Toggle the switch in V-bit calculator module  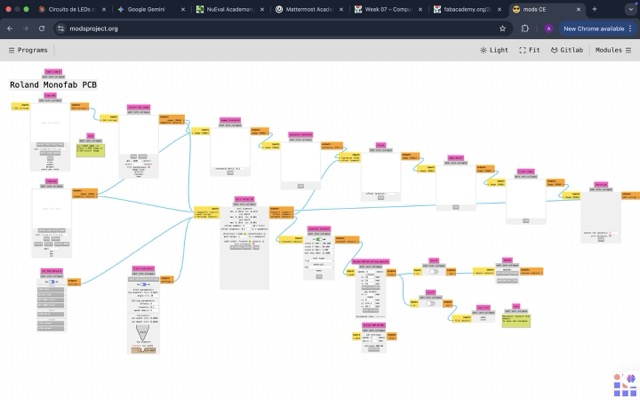click(x=143, y=284)
